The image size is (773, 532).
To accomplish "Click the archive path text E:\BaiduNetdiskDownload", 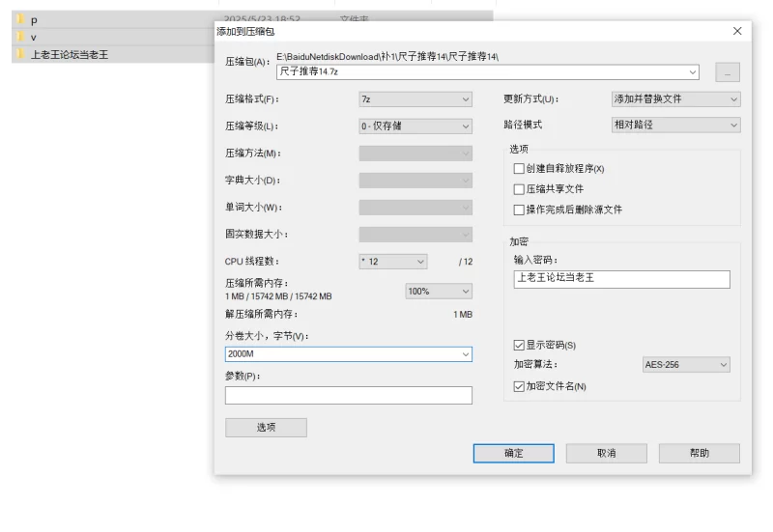I will pyautogui.click(x=387, y=57).
